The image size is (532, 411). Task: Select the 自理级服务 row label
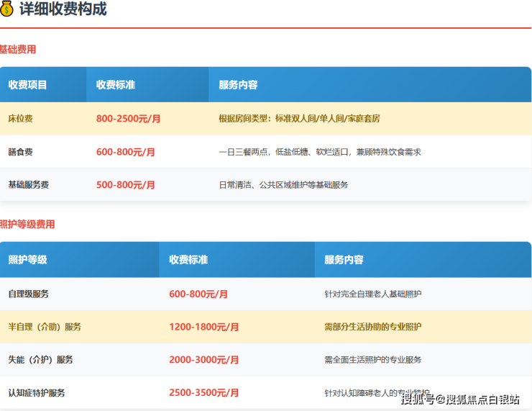point(29,294)
